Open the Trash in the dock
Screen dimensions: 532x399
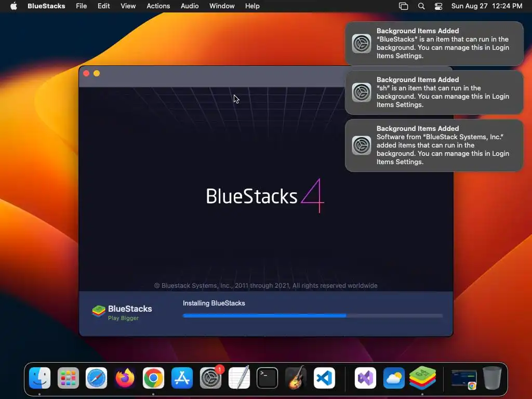493,378
